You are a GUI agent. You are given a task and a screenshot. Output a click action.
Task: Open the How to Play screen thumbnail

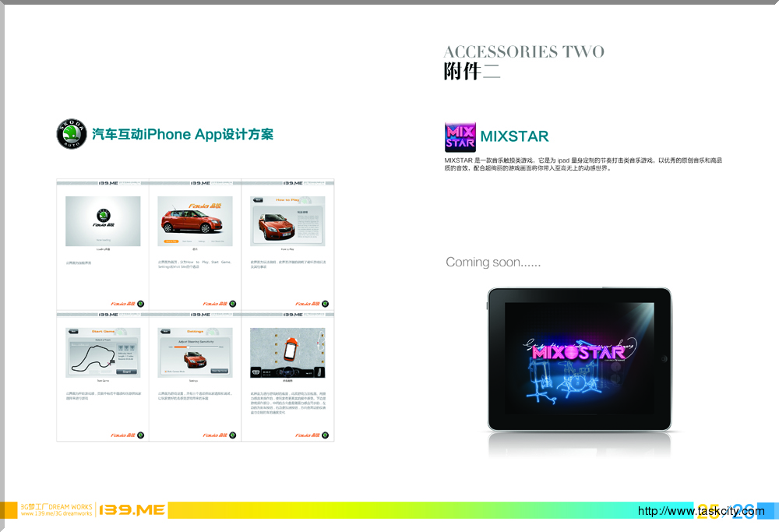(x=287, y=221)
